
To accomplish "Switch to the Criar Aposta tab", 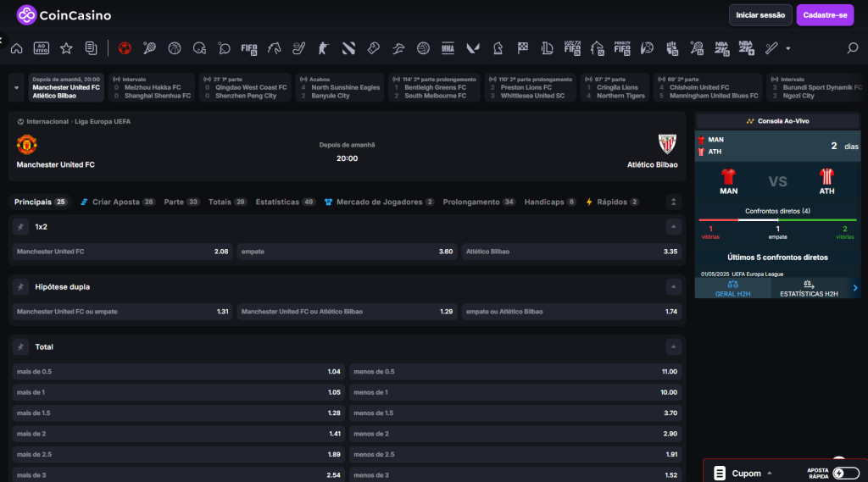I will point(118,202).
